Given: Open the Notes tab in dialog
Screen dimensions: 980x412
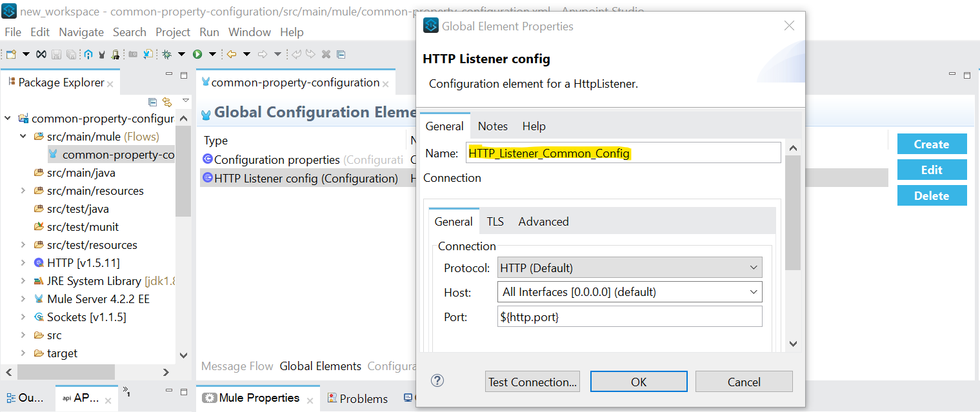Looking at the screenshot, I should (x=493, y=126).
